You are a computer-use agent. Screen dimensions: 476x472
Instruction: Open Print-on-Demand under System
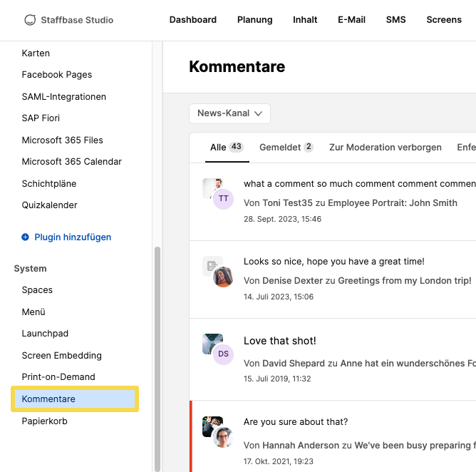[x=58, y=377]
